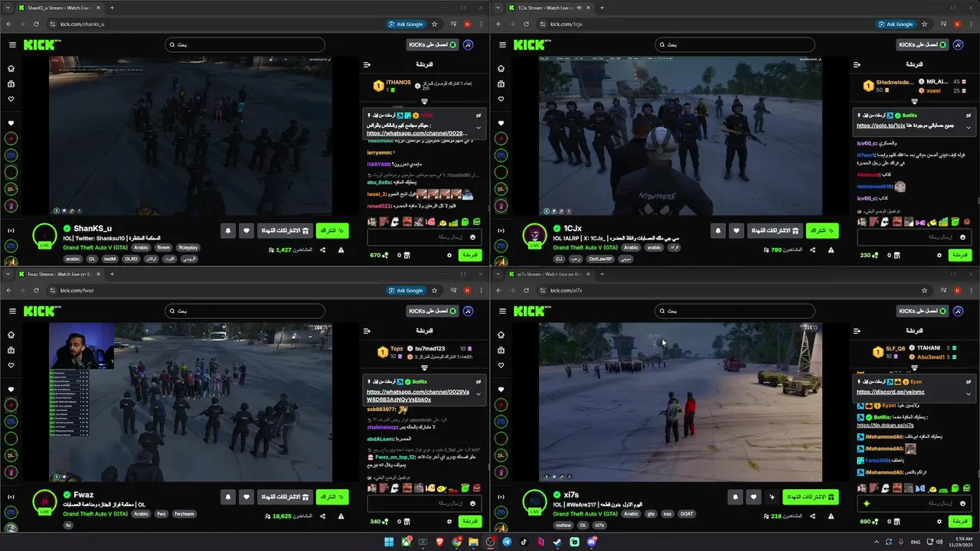Expand the pinned message in ShanKS_u chat
This screenshot has height=551, width=980.
[x=479, y=128]
